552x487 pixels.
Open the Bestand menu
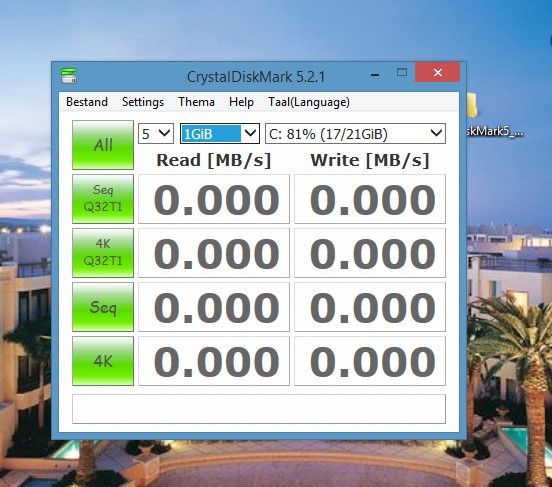87,102
